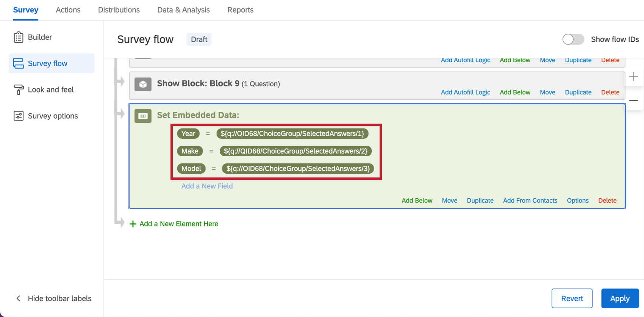The height and width of the screenshot is (317, 644).
Task: Edit the Year embedded data field name
Action: [188, 133]
